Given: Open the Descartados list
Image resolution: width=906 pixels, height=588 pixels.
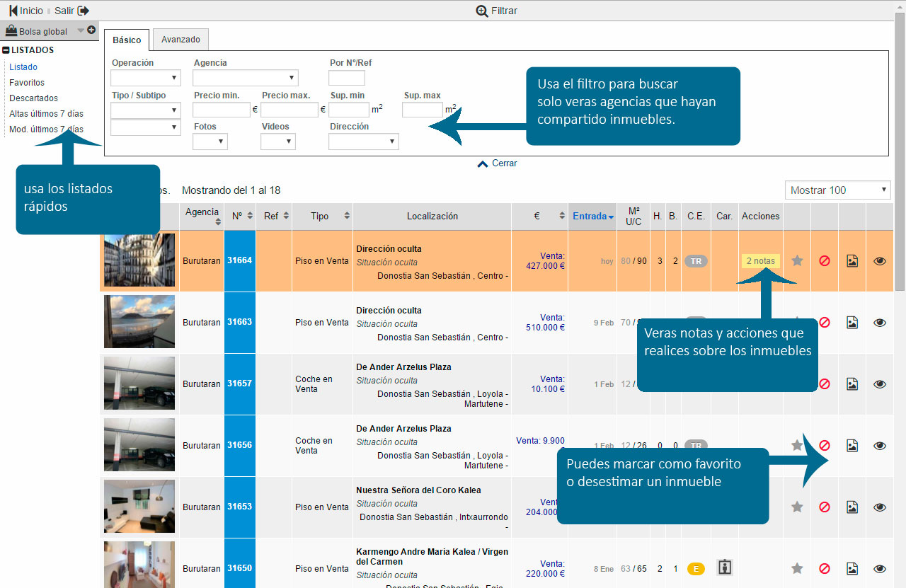Looking at the screenshot, I should [x=33, y=98].
